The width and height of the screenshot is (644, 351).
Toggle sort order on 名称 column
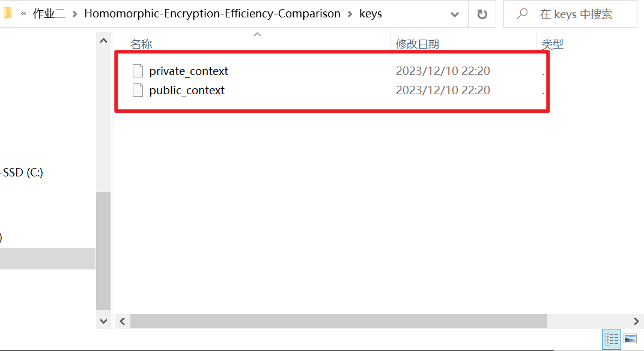click(x=141, y=44)
